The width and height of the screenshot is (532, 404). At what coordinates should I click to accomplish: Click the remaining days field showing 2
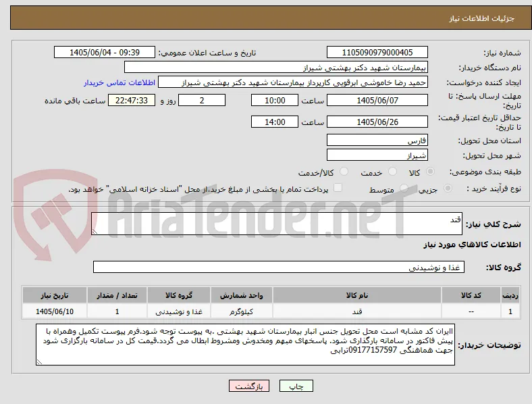202,100
